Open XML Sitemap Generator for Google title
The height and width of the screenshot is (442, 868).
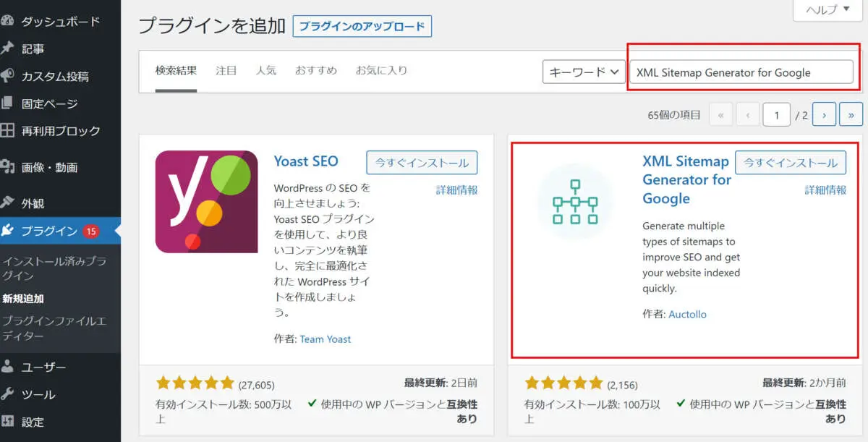(686, 180)
